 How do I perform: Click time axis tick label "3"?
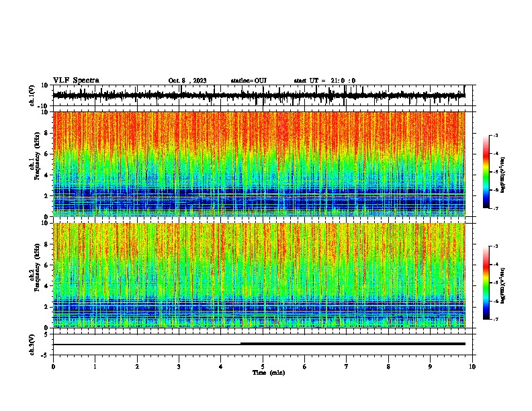click(179, 367)
